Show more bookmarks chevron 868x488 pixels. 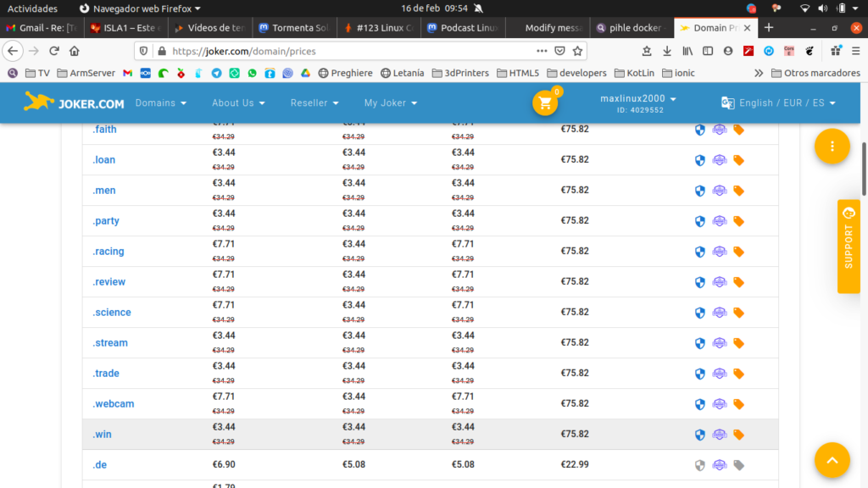pos(759,73)
